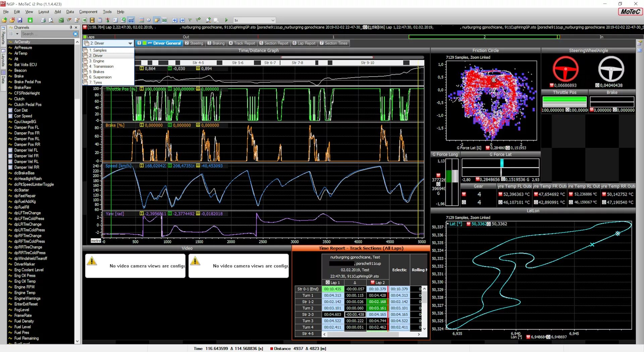Toggle the overlay windows toolbar button
Viewport: 644px width, 352px height.
click(x=157, y=20)
